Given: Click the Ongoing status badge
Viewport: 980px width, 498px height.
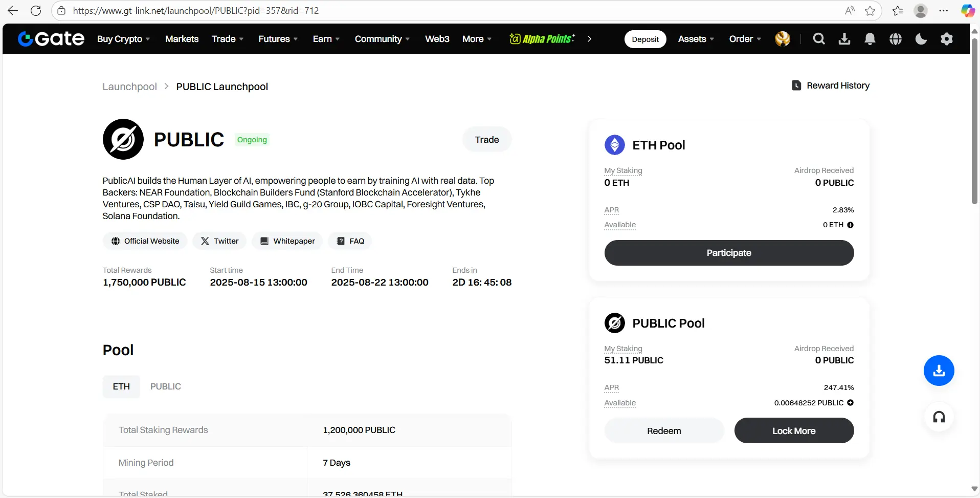Looking at the screenshot, I should pyautogui.click(x=252, y=140).
